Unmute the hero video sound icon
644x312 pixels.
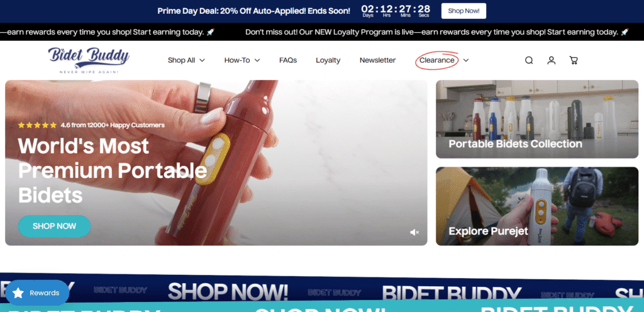pos(414,232)
